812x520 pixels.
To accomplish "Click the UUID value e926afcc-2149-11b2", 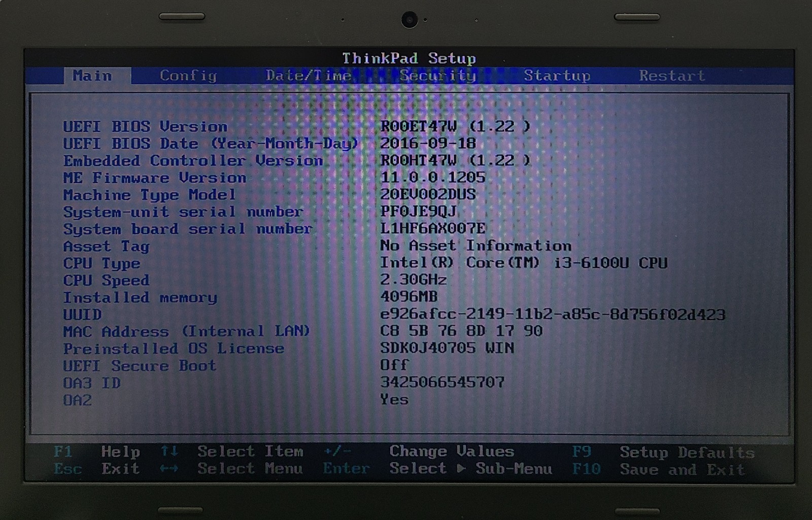I will pyautogui.click(x=553, y=315).
